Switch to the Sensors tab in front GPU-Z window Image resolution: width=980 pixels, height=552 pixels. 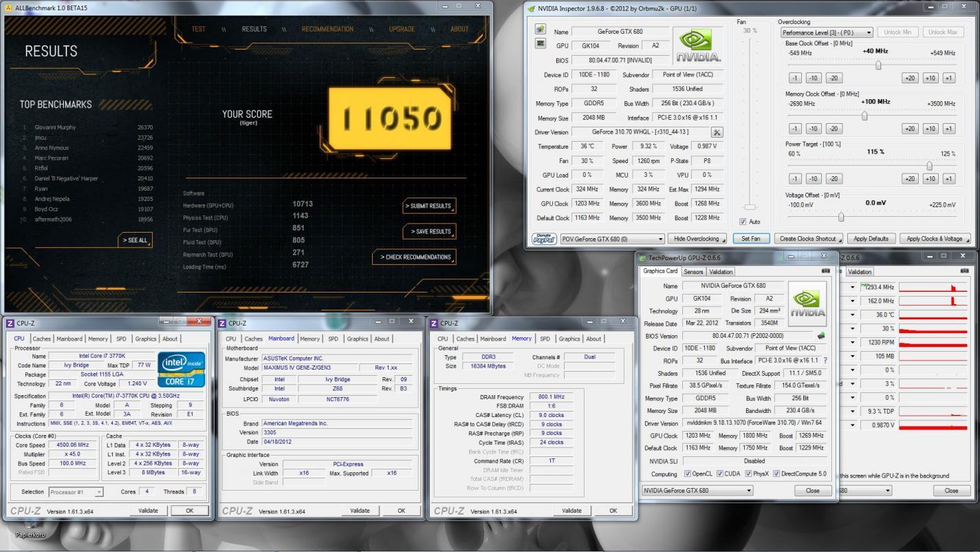pyautogui.click(x=693, y=271)
